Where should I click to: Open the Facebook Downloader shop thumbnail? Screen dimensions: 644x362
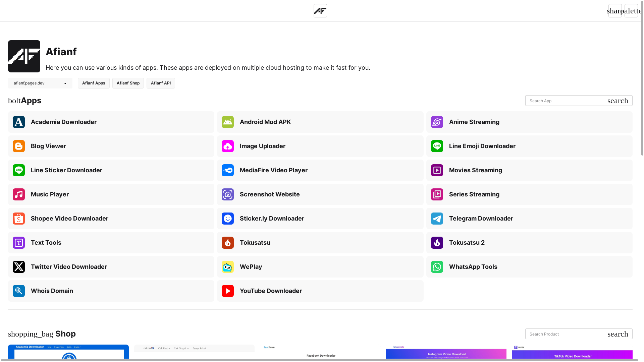(320, 352)
